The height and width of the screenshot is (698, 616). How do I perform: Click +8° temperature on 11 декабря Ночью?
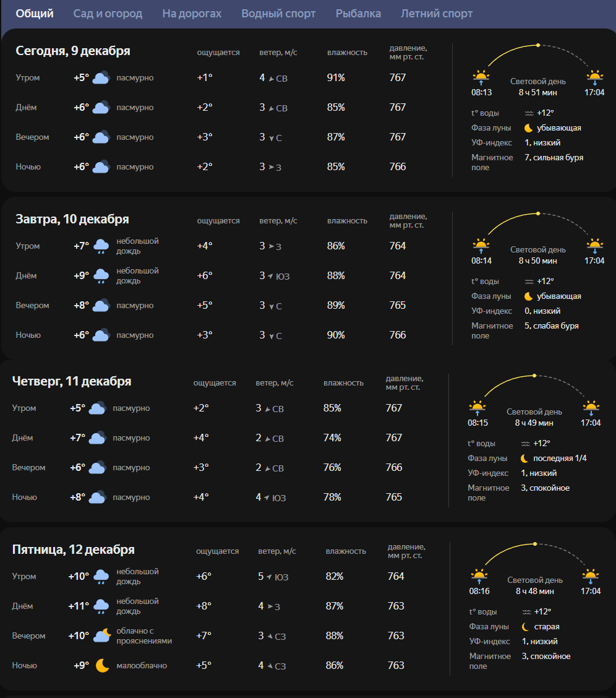[x=77, y=498]
